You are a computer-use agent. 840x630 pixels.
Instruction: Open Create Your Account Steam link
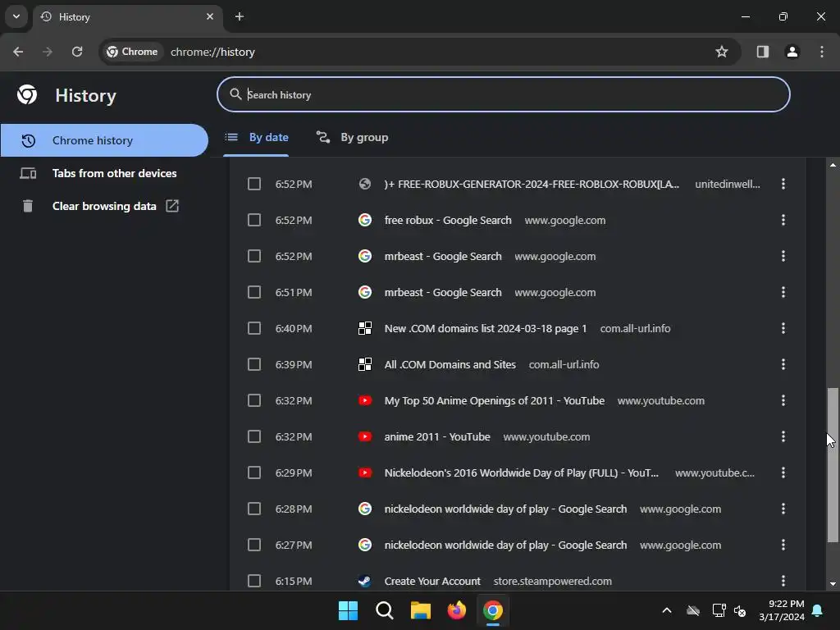click(432, 582)
